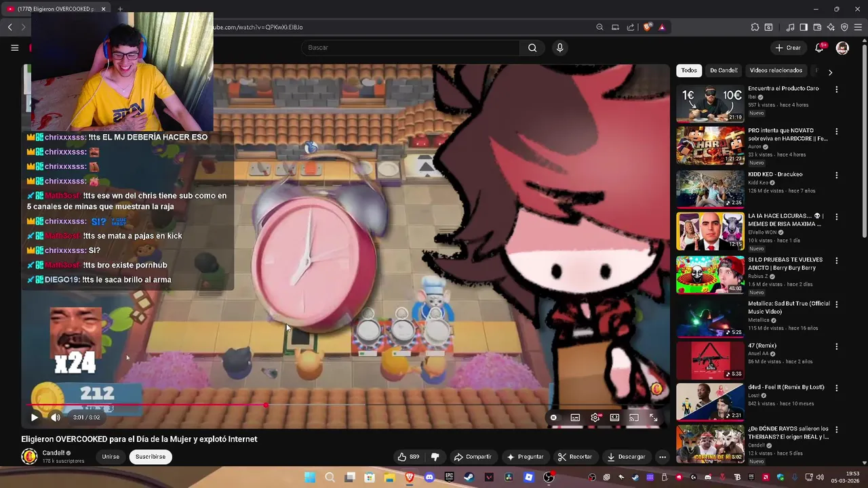
Task: Open the Brave media music note control
Action: [790, 27]
